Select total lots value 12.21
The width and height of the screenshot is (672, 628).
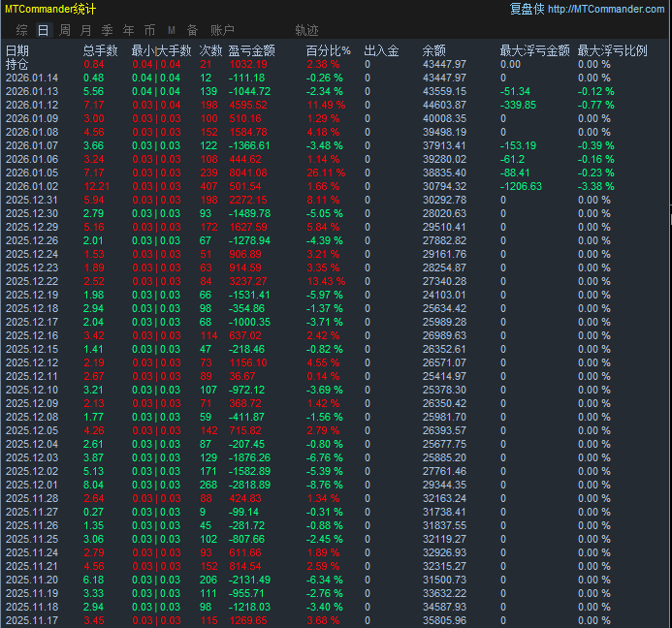97,186
